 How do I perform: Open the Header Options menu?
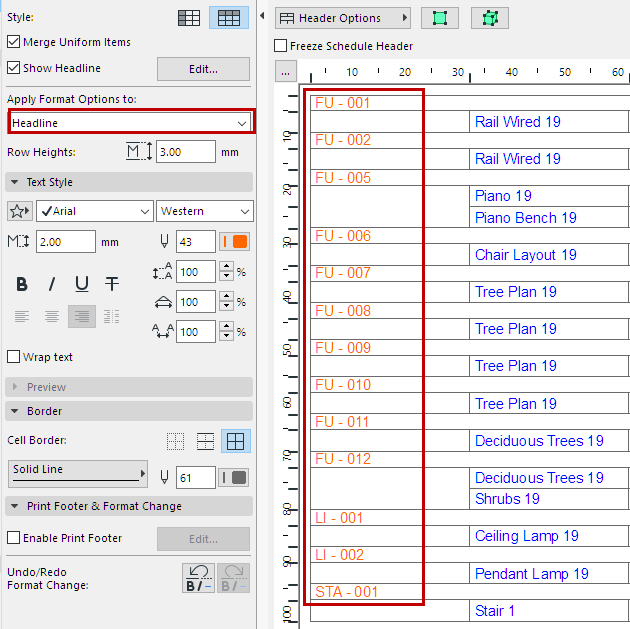click(343, 18)
